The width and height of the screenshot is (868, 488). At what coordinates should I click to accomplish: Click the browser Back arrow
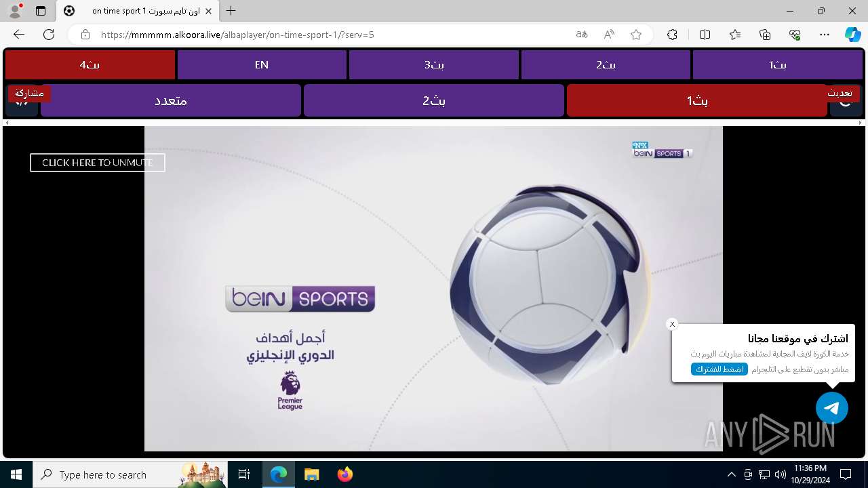click(19, 35)
